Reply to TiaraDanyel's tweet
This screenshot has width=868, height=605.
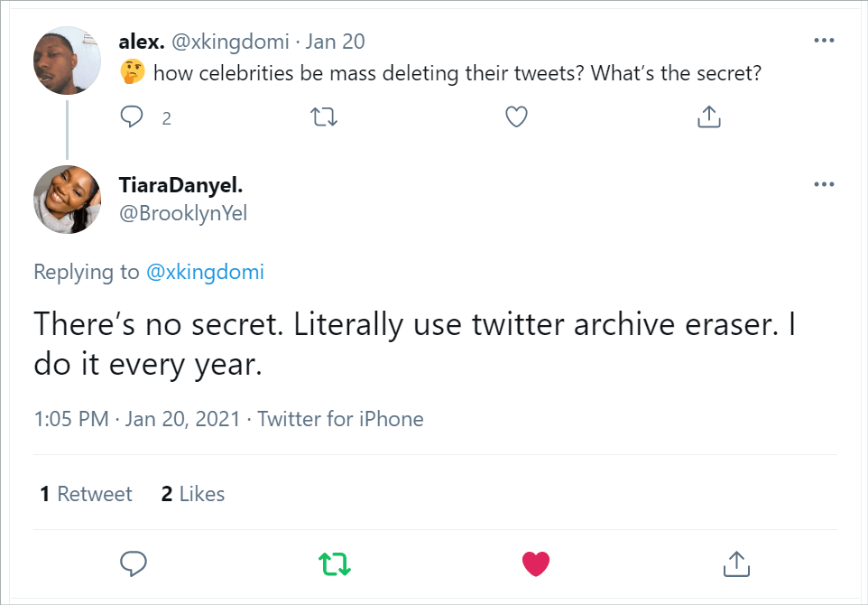(x=134, y=563)
